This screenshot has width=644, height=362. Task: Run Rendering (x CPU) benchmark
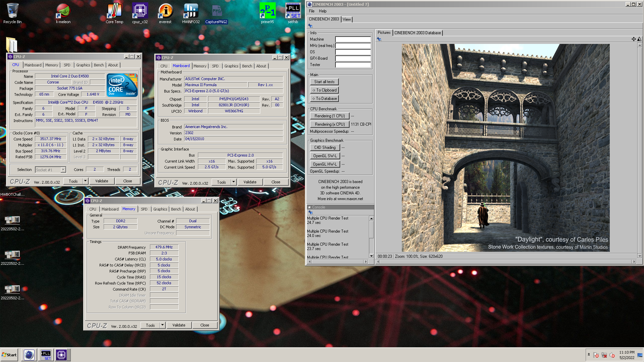click(x=330, y=124)
